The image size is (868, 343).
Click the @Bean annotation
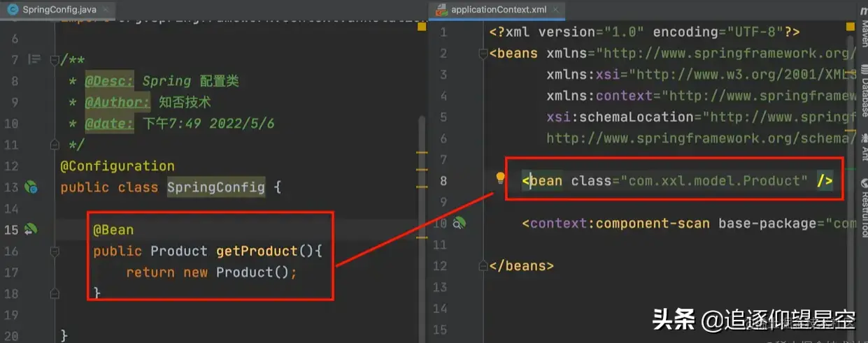[113, 230]
